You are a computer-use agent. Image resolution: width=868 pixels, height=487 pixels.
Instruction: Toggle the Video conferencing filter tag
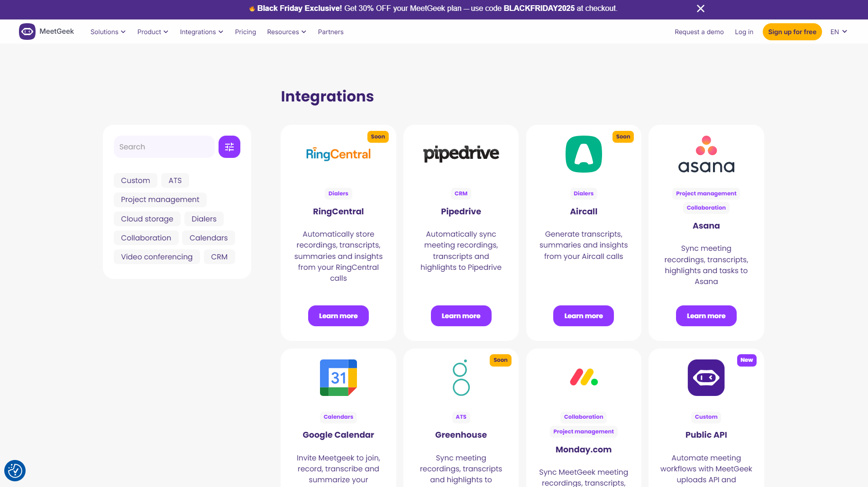(156, 257)
